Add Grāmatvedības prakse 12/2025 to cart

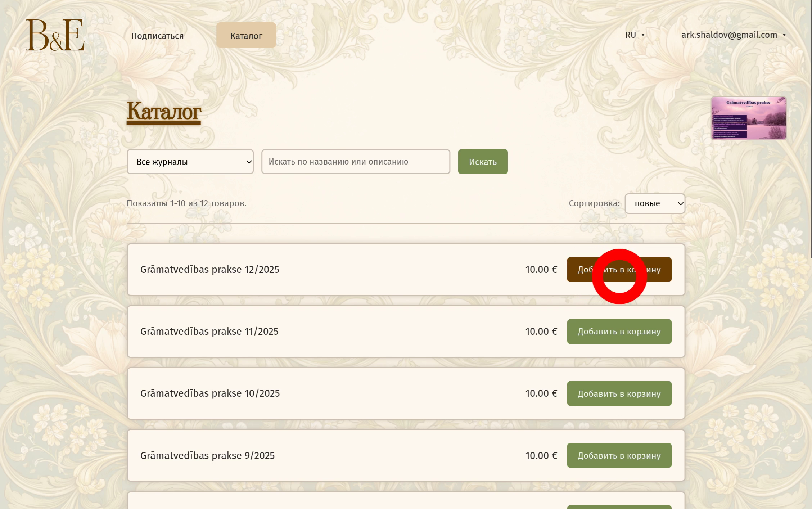tap(619, 270)
